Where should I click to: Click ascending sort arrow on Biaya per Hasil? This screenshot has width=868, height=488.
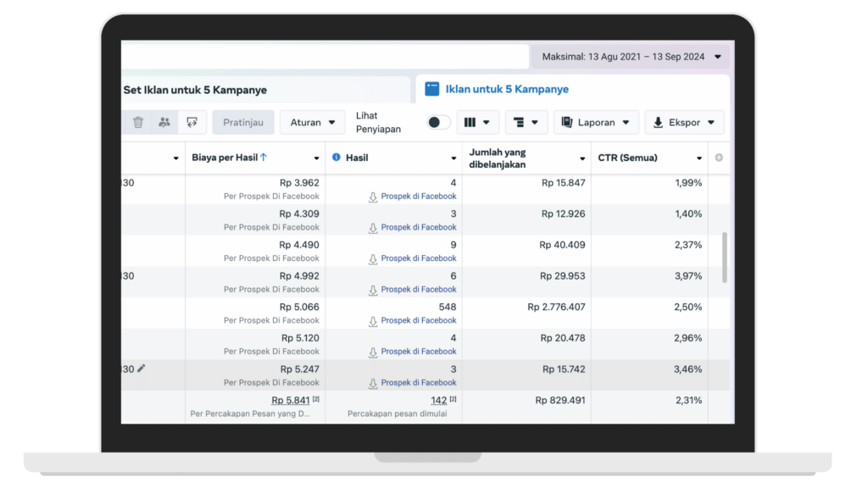pos(264,158)
